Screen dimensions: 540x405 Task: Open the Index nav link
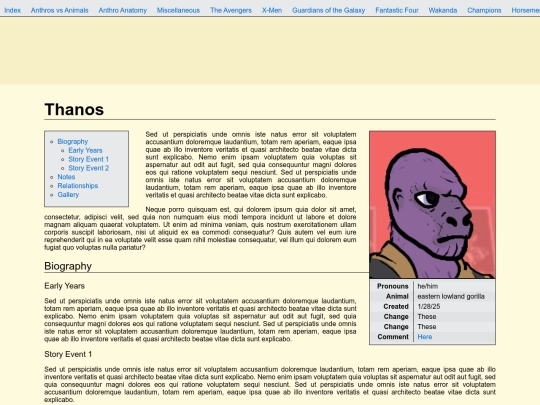(12, 10)
